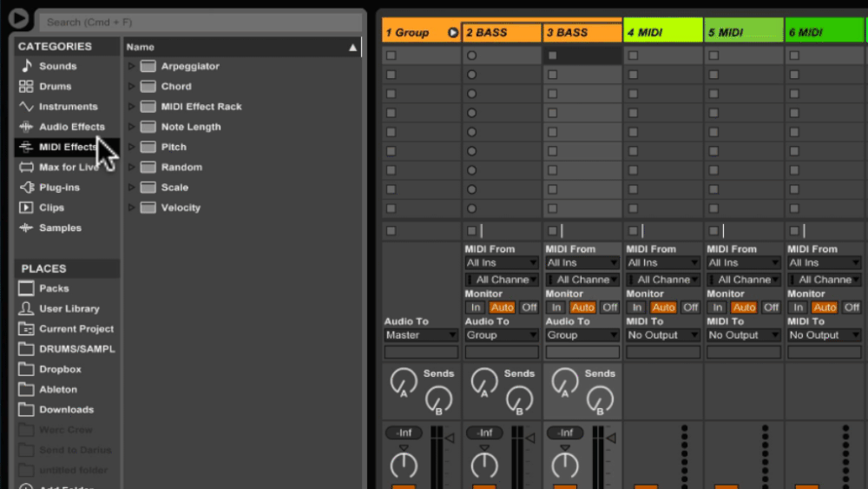The image size is (868, 489).
Task: Expand the Pitch folder
Action: tap(132, 147)
